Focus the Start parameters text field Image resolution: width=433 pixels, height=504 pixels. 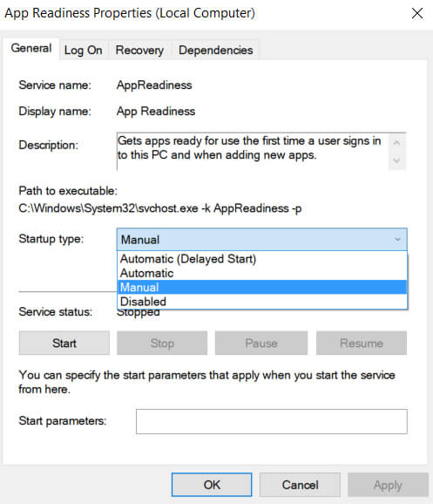click(272, 421)
